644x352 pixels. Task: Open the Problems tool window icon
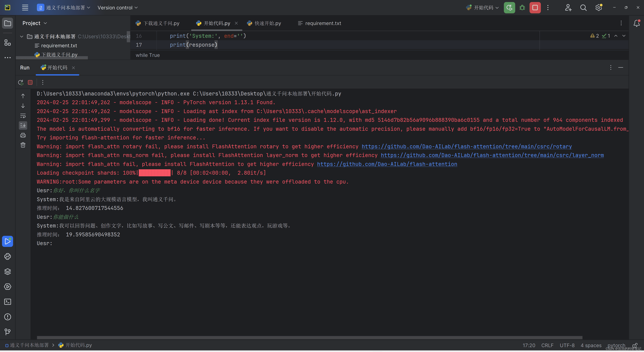(x=8, y=317)
